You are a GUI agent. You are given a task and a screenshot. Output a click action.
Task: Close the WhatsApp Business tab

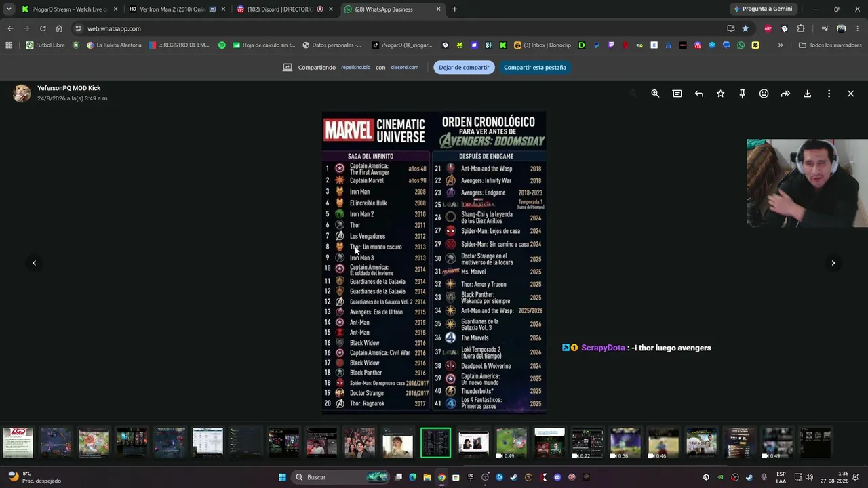coord(438,9)
